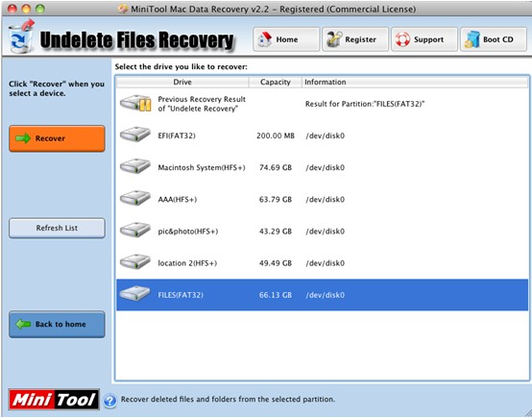This screenshot has width=532, height=418.
Task: Click the Previous Recovery Result drive icon
Action: click(x=135, y=104)
